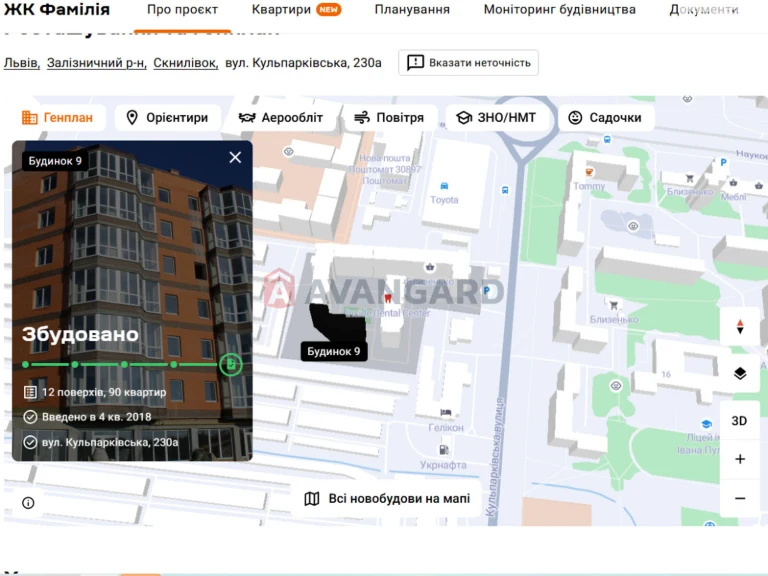Image resolution: width=768 pixels, height=576 pixels.
Task: Click the bus stop marker by roundabout
Action: pos(607,139)
